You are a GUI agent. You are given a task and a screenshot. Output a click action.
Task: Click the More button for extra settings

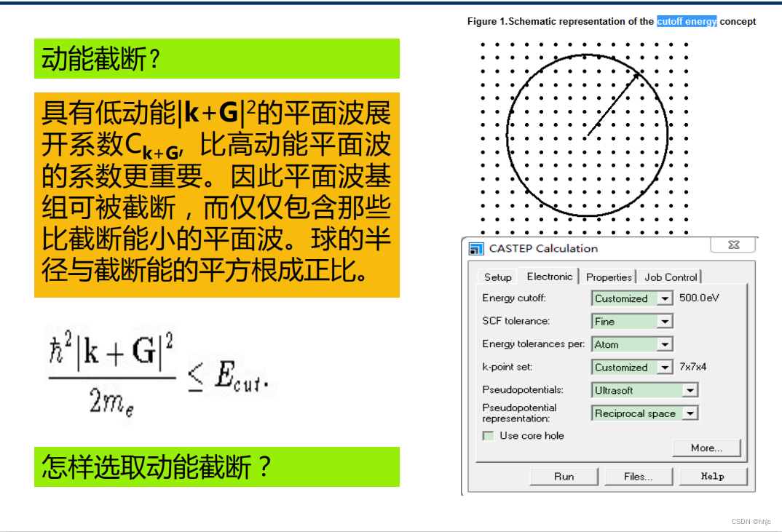click(x=706, y=448)
